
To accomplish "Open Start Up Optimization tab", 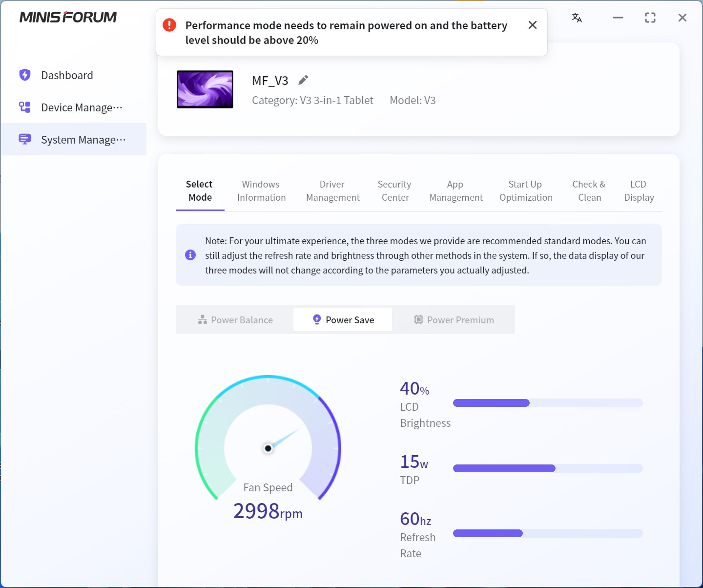I will 526,191.
